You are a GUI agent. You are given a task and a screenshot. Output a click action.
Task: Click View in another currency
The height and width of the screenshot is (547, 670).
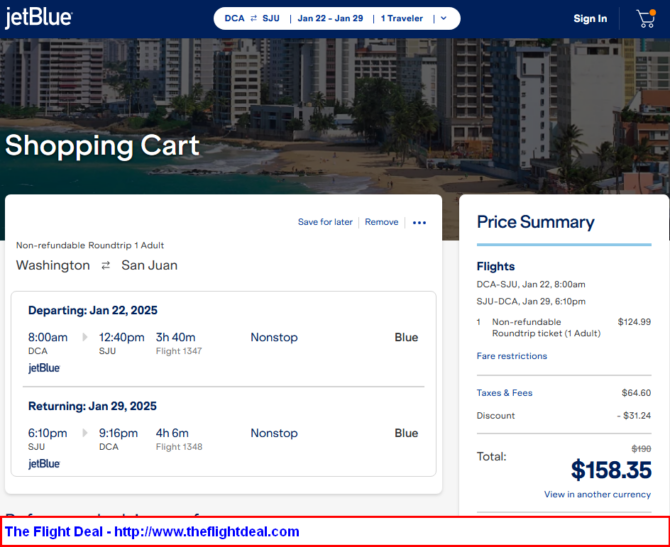(597, 494)
